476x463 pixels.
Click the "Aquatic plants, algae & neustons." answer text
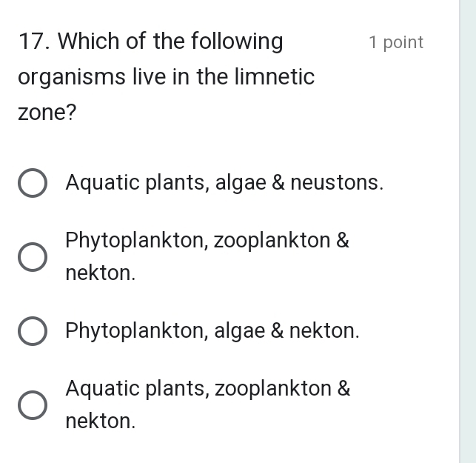coord(224,182)
